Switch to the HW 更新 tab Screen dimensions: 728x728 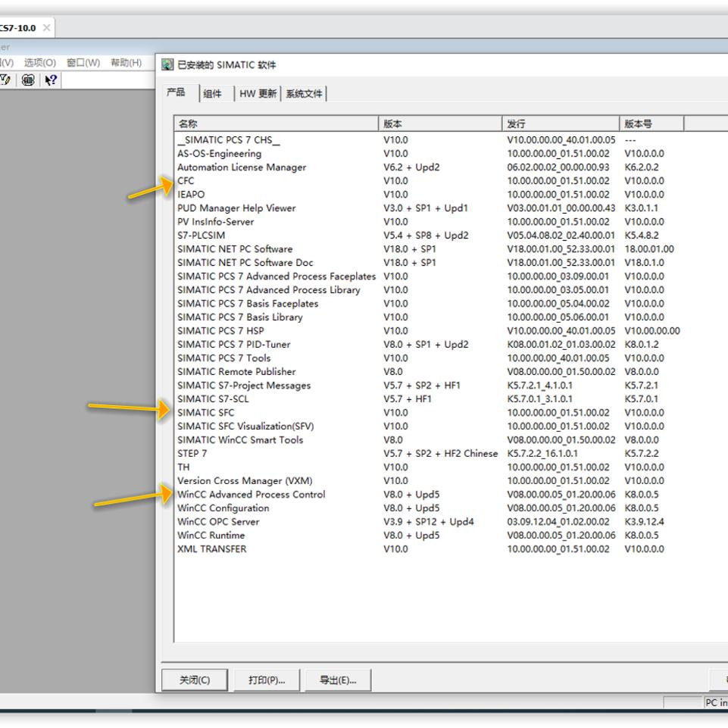[258, 93]
